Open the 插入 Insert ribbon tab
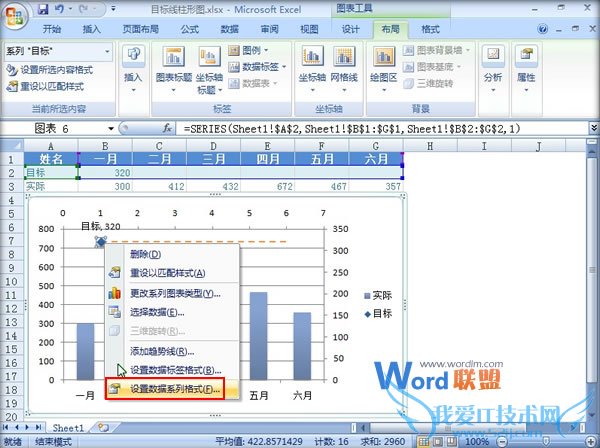Viewport: 600px width, 448px height. tap(91, 29)
